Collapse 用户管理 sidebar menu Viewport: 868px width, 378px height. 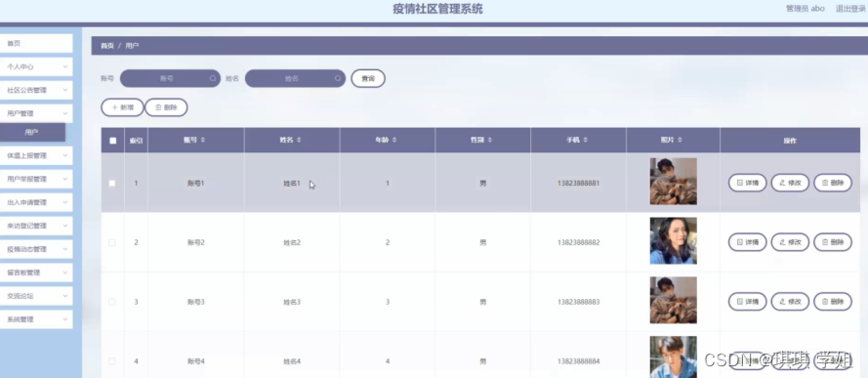[36, 113]
